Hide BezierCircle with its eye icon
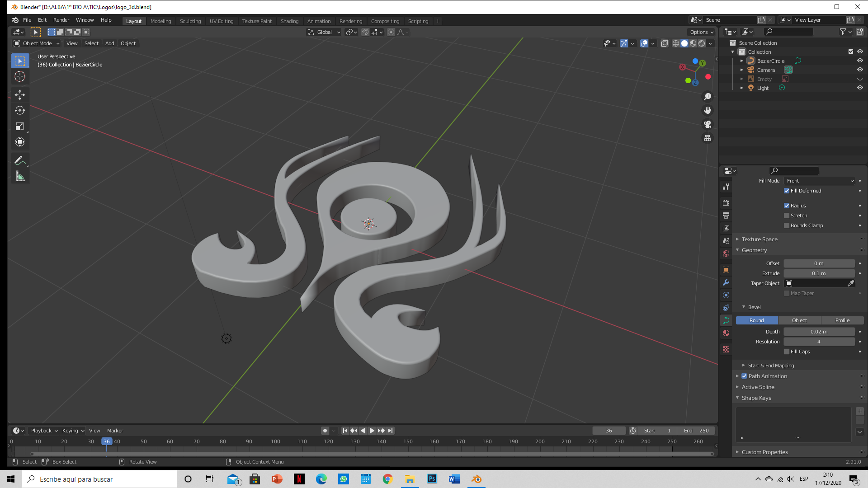 click(860, 61)
